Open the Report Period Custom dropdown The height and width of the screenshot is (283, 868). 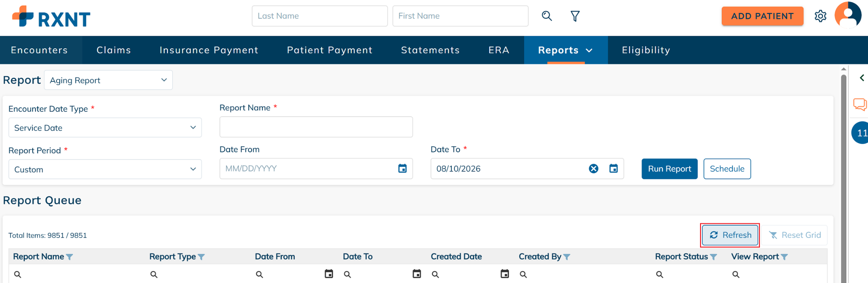tap(105, 169)
